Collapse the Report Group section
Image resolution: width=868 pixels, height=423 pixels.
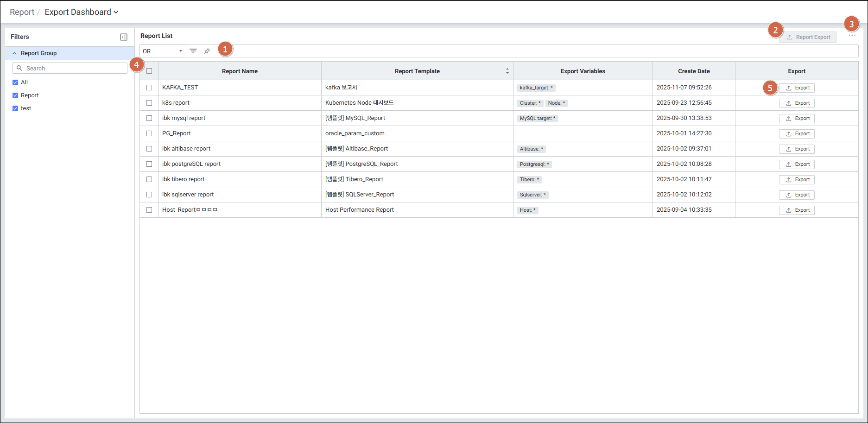click(14, 53)
